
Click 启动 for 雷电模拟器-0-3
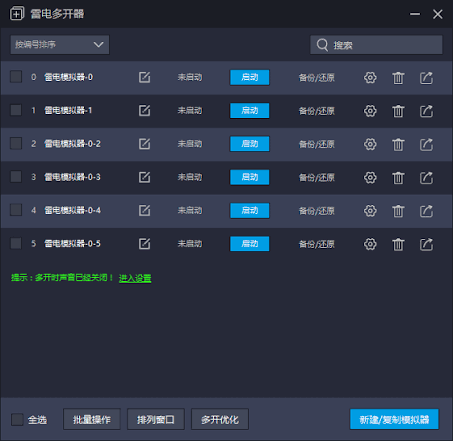(x=250, y=177)
